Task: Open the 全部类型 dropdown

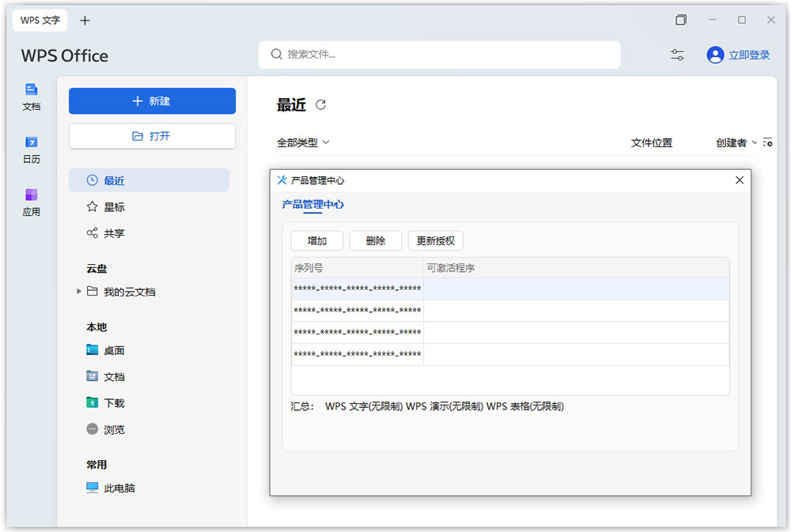Action: pos(303,143)
